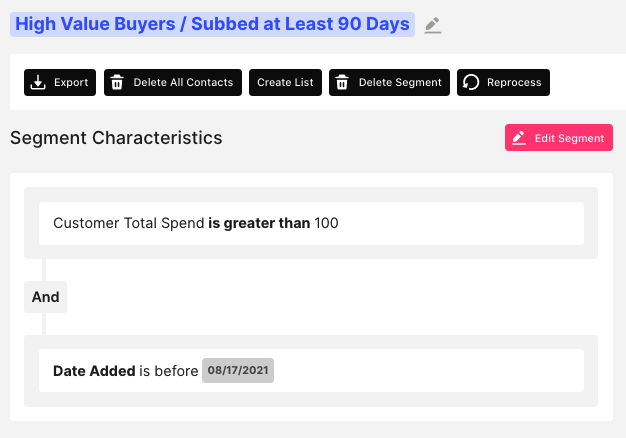Viewport: 626px width, 438px height.
Task: Select the High Value Buyers segment title
Action: tap(212, 24)
